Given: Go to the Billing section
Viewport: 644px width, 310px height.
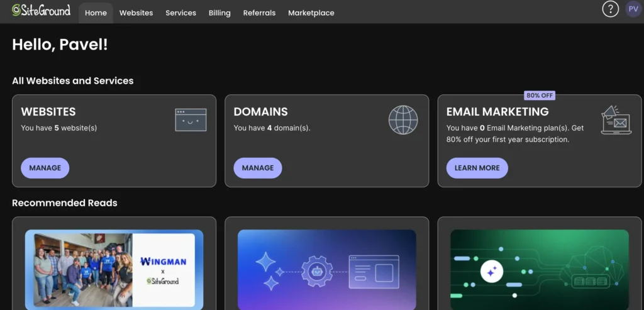Looking at the screenshot, I should tap(219, 13).
